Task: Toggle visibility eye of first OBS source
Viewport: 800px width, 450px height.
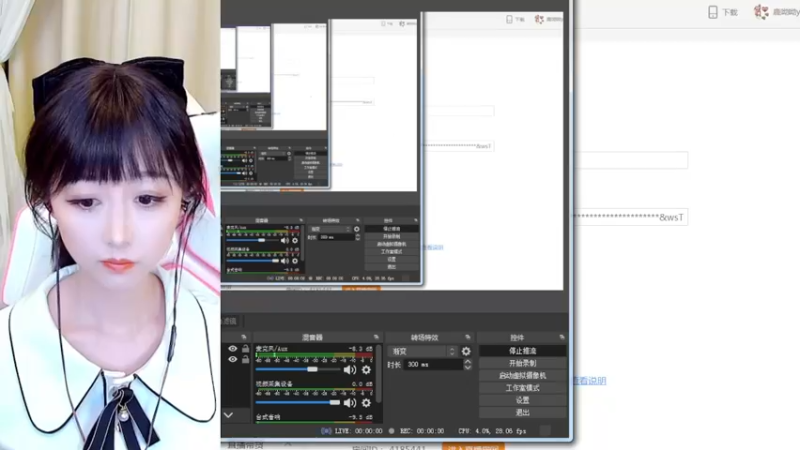Action: coord(233,349)
